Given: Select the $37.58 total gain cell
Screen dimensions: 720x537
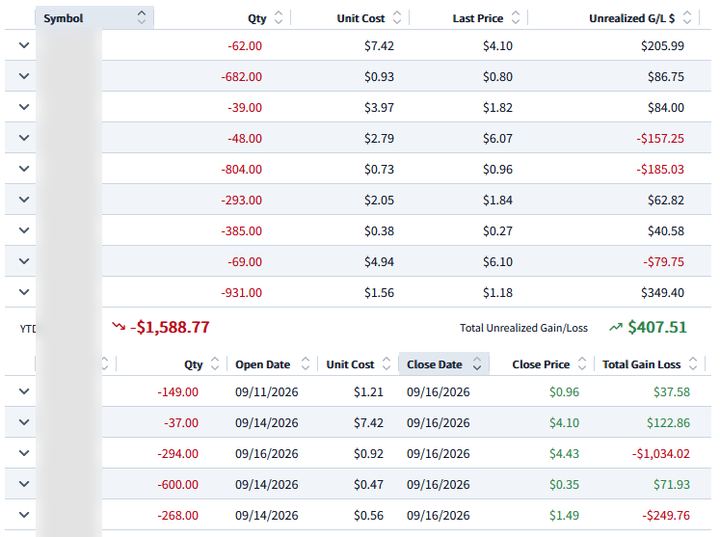Looking at the screenshot, I should (671, 392).
